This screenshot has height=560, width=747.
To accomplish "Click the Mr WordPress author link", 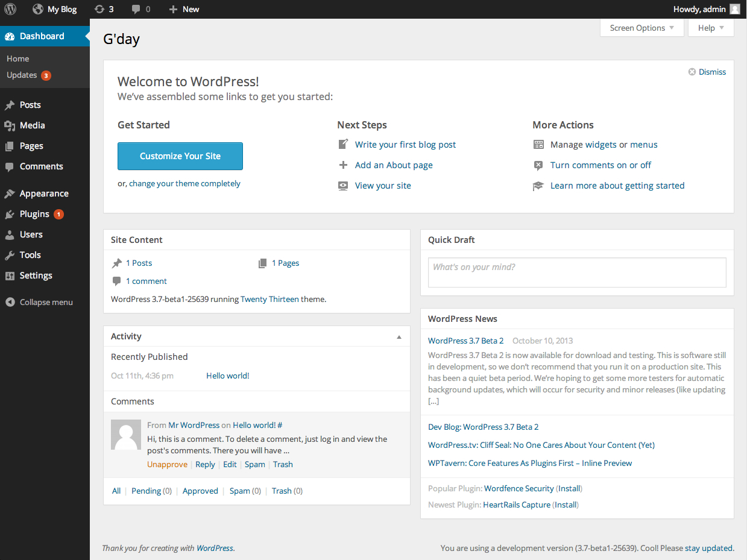I will click(194, 425).
